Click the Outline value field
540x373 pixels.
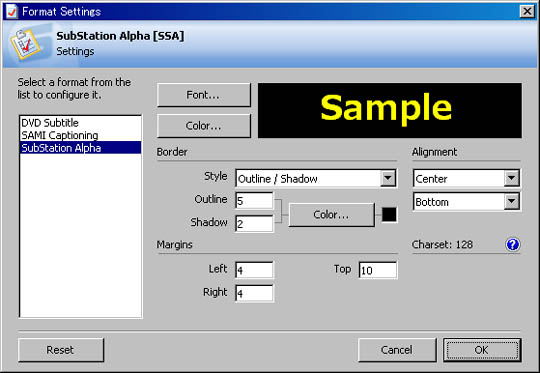254,201
